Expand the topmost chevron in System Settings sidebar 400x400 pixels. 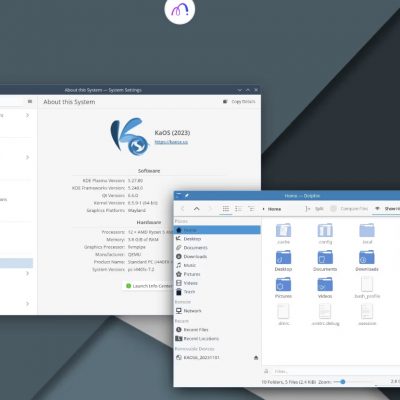27,115
